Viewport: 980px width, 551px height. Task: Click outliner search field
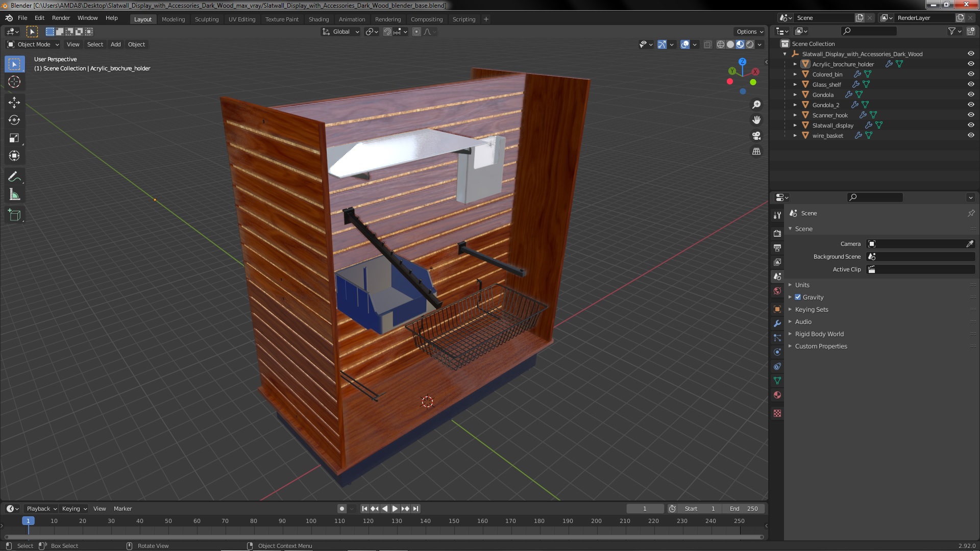(869, 31)
